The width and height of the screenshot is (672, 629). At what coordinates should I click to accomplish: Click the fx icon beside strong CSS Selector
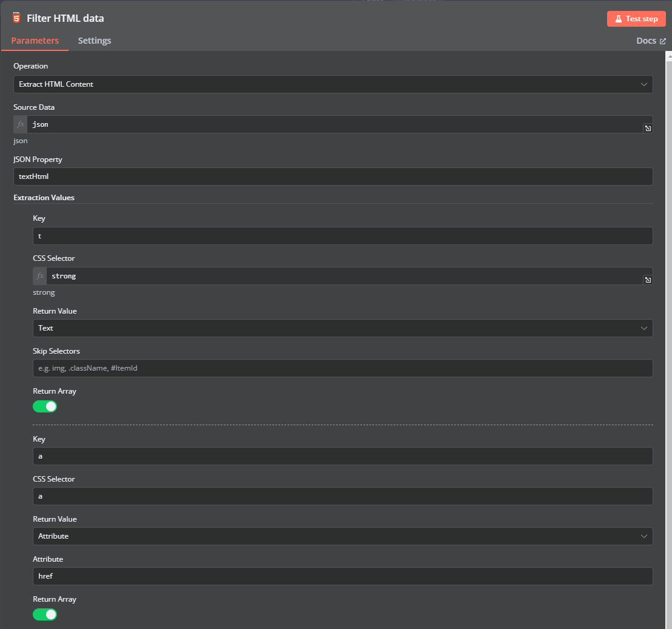pyautogui.click(x=40, y=276)
